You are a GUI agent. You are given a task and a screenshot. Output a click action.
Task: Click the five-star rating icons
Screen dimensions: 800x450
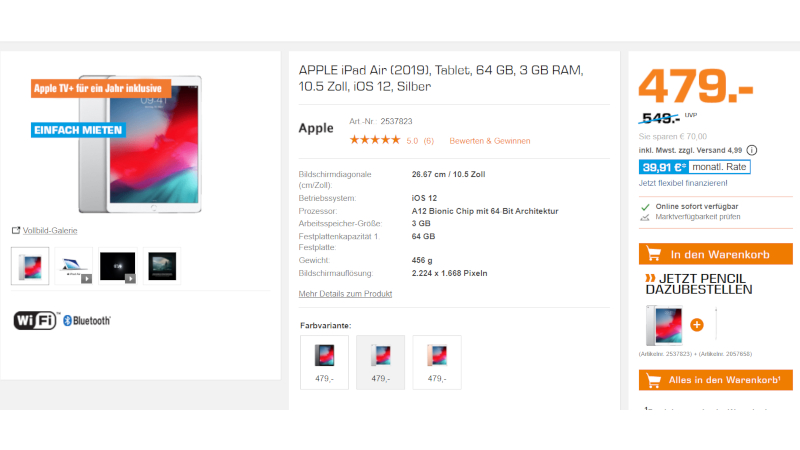tap(375, 140)
